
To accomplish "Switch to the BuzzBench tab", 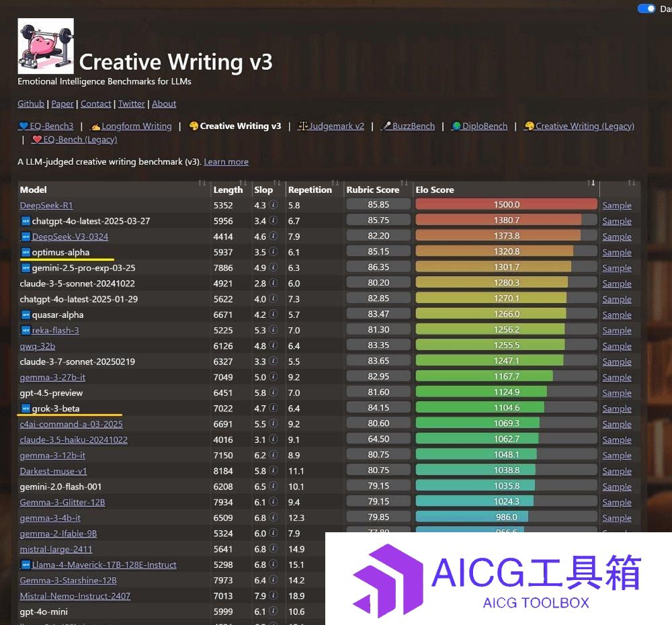I will [x=408, y=126].
